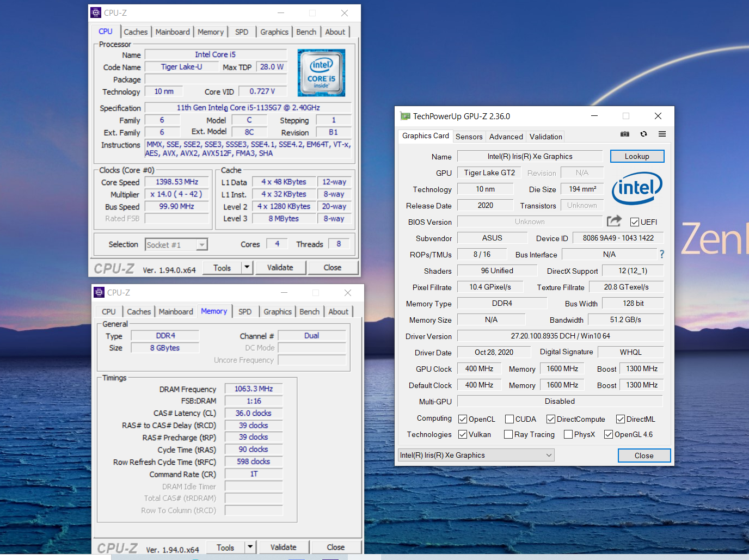The height and width of the screenshot is (560, 749).
Task: Click Close button in the CPU-Z Timings window
Action: 336,547
